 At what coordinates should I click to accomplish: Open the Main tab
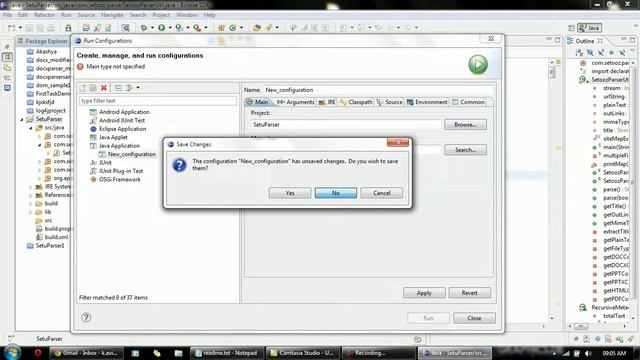[258, 102]
